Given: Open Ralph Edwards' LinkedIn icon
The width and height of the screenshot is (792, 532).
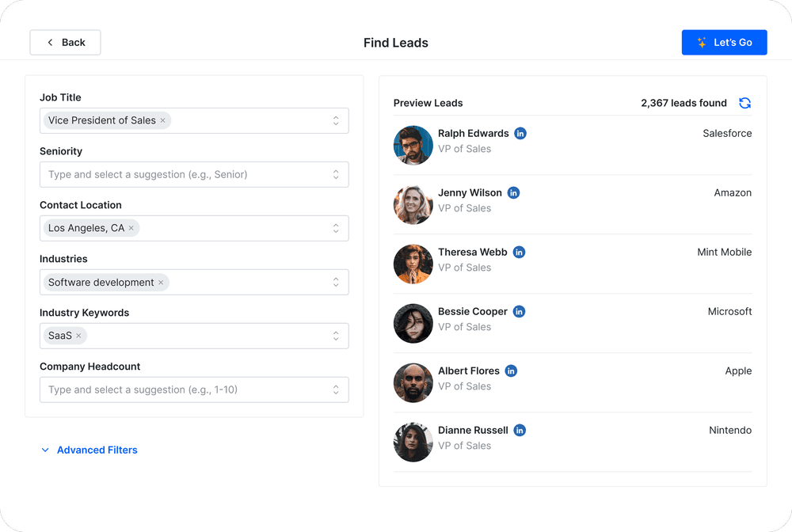Looking at the screenshot, I should coord(520,133).
